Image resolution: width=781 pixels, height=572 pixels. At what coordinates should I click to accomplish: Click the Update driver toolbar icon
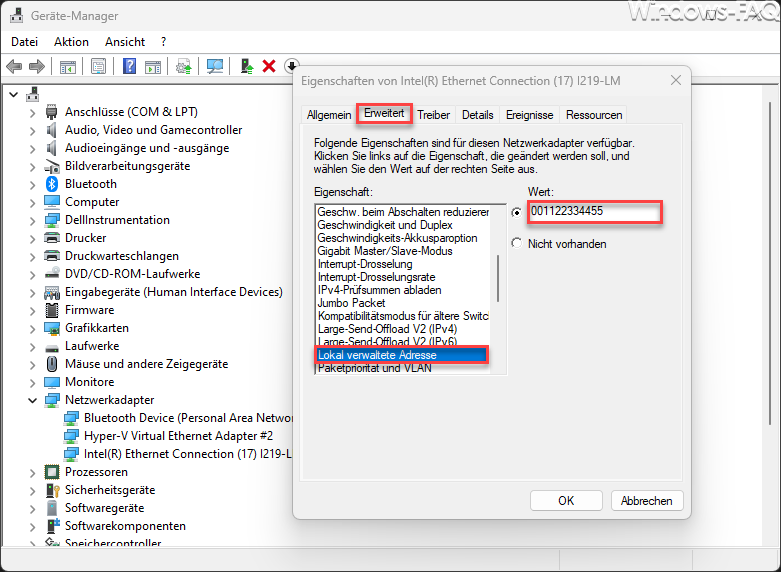coord(184,66)
